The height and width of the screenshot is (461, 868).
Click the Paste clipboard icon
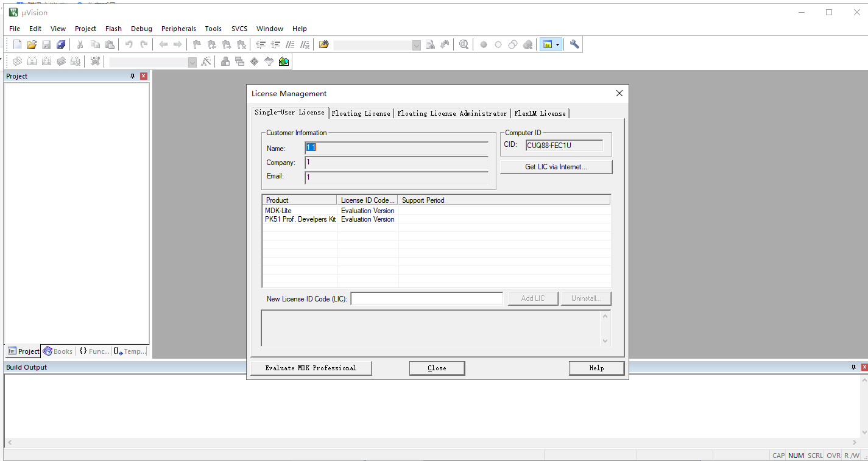(x=110, y=44)
